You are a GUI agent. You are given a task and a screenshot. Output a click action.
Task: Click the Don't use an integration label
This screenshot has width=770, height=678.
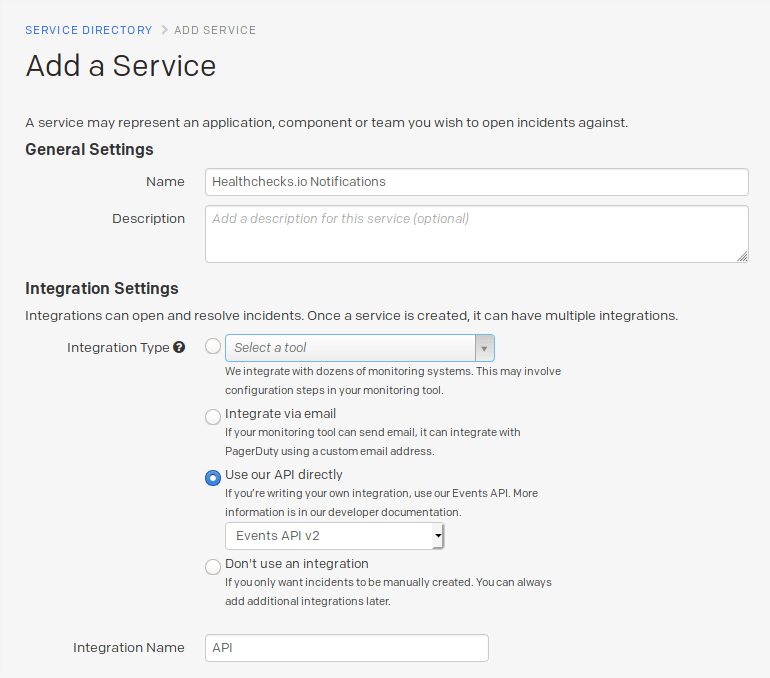click(297, 564)
